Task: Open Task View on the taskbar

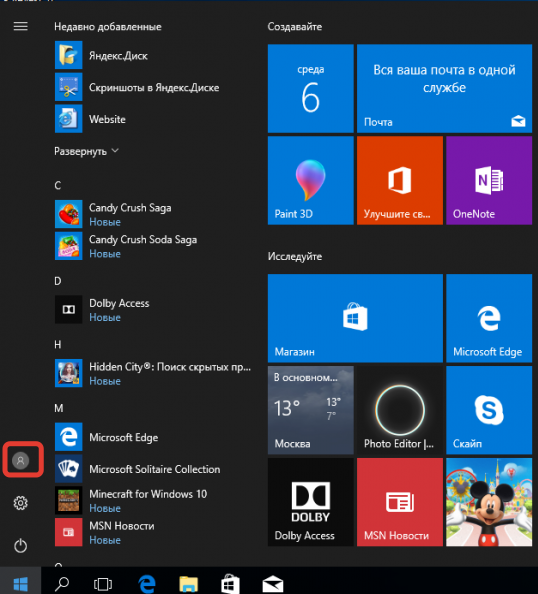Action: pos(103,584)
